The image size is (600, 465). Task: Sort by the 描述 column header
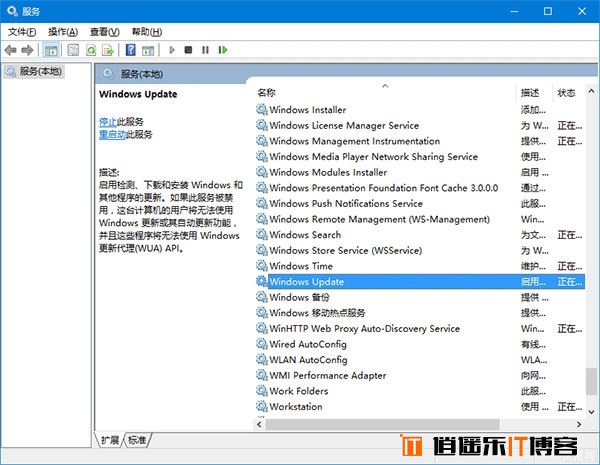click(533, 93)
